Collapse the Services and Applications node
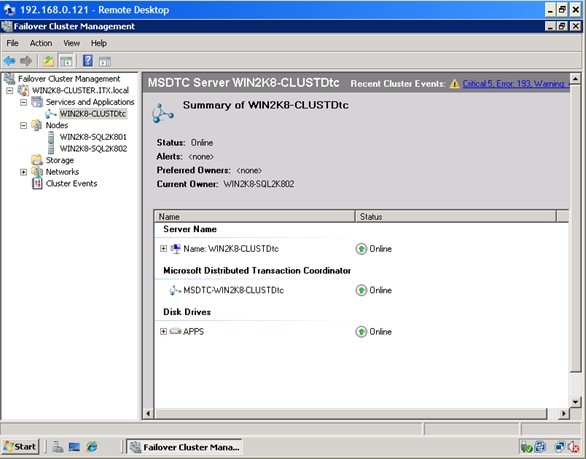Viewport: 586px width, 459px height. [24, 102]
